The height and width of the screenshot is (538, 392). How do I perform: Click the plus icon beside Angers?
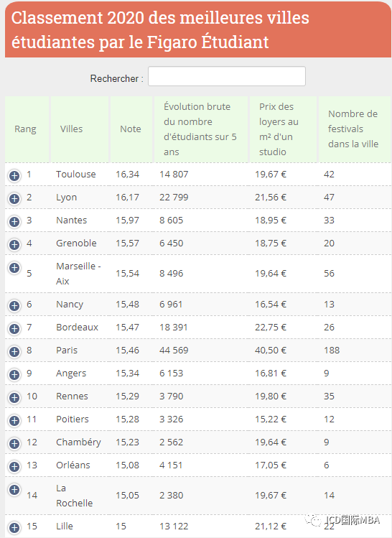point(14,375)
